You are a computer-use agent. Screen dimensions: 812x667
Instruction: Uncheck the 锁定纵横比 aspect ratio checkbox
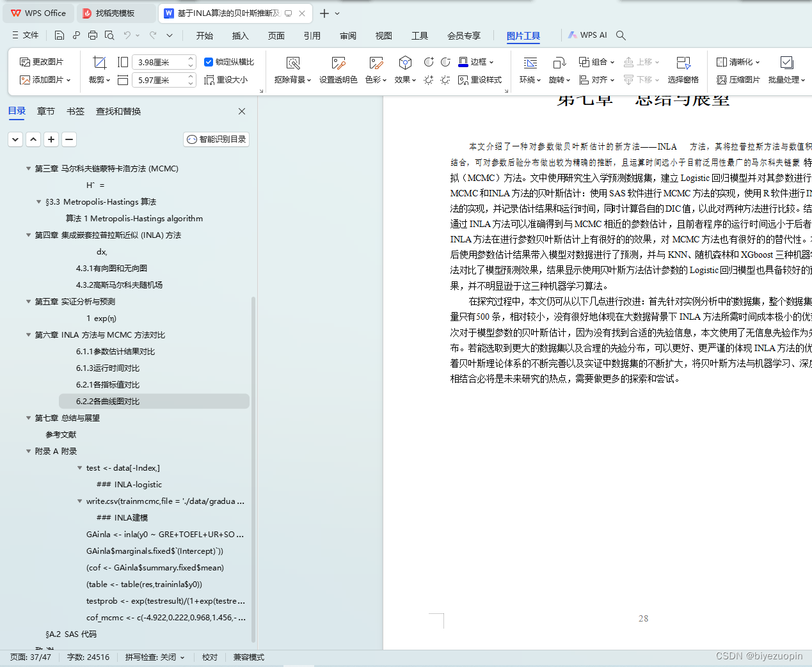point(209,61)
